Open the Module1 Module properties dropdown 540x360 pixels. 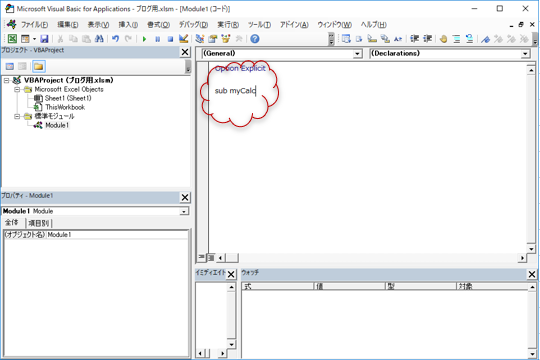click(x=184, y=211)
